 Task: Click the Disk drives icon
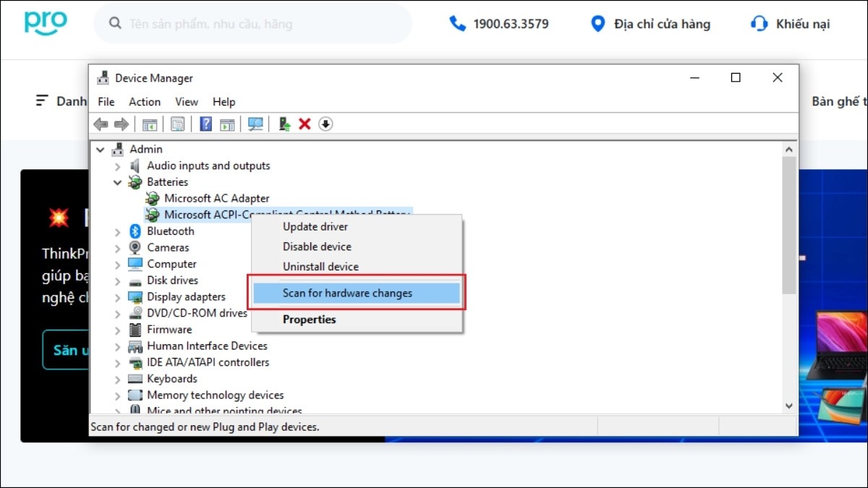tap(135, 281)
